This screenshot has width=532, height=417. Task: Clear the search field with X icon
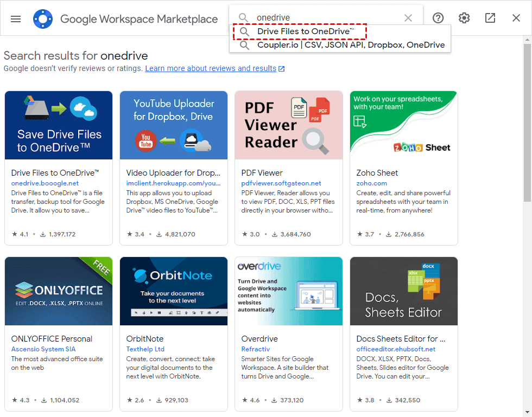tap(408, 18)
